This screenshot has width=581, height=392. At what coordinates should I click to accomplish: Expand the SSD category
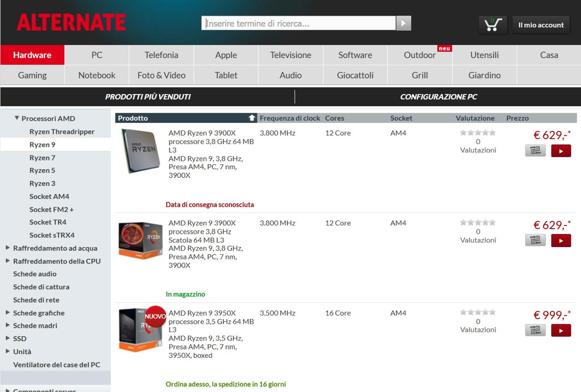click(x=8, y=338)
